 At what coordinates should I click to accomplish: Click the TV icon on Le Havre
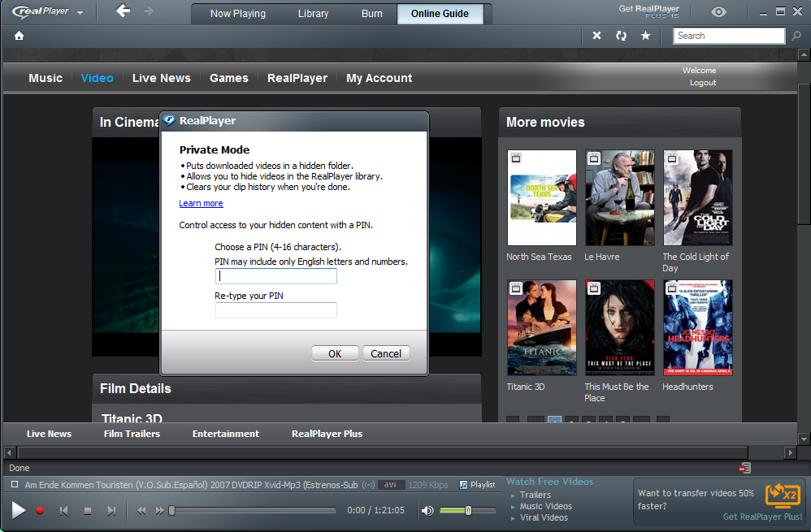[594, 158]
